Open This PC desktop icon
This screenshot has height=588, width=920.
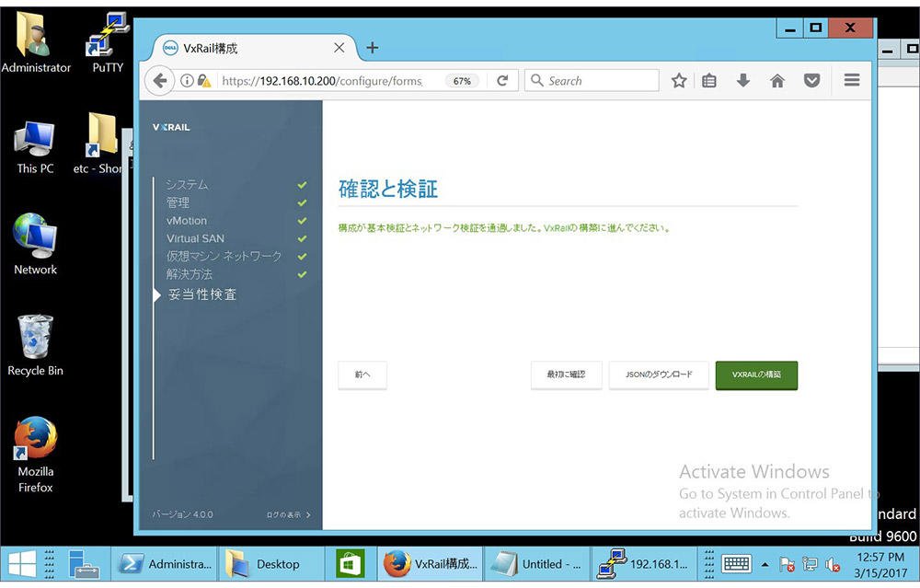(35, 148)
